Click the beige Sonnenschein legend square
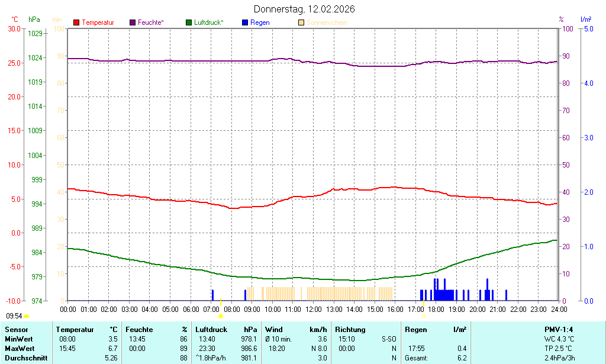 (x=301, y=22)
